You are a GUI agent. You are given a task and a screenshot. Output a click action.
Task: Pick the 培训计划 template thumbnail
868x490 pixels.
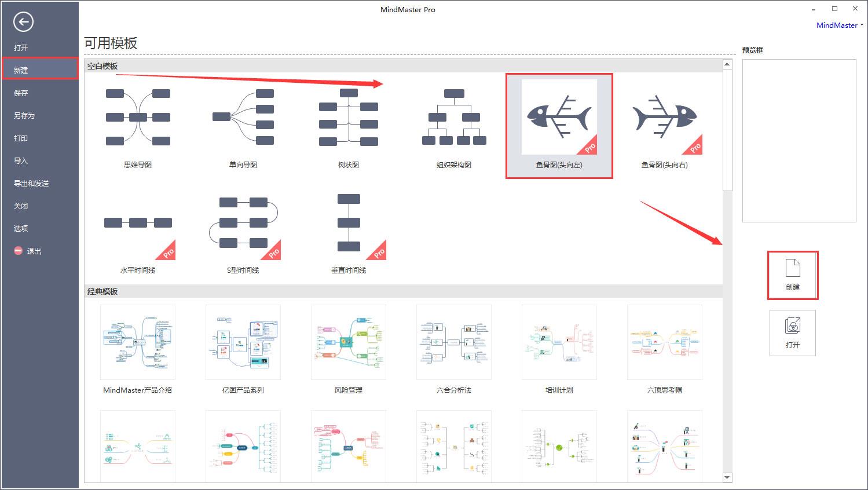[559, 342]
